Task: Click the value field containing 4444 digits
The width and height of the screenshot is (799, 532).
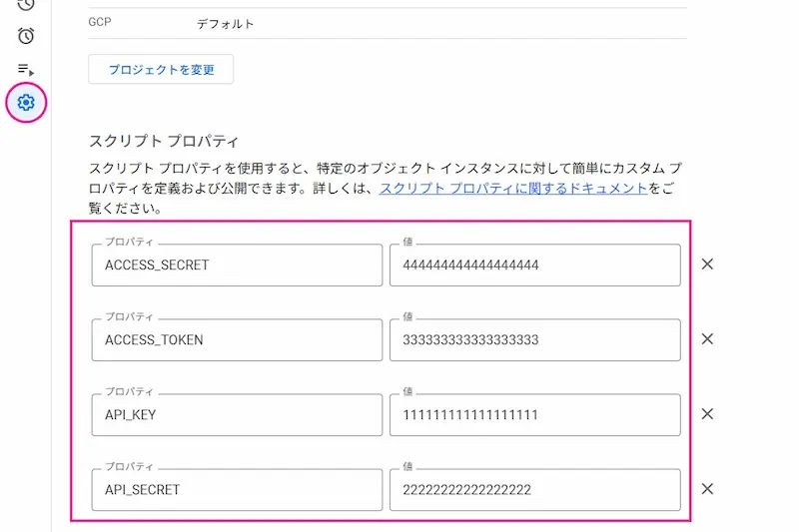Action: pyautogui.click(x=534, y=266)
